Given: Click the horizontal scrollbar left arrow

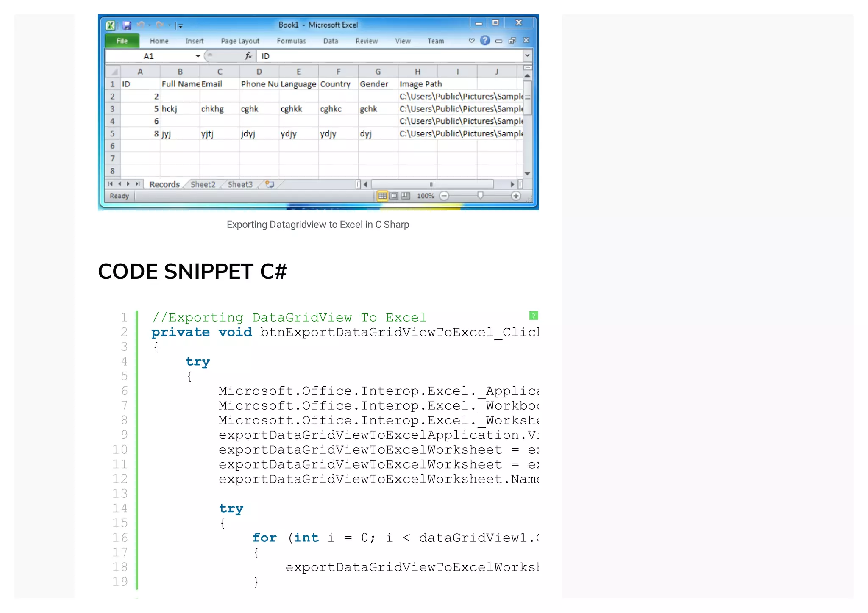Looking at the screenshot, I should 366,184.
